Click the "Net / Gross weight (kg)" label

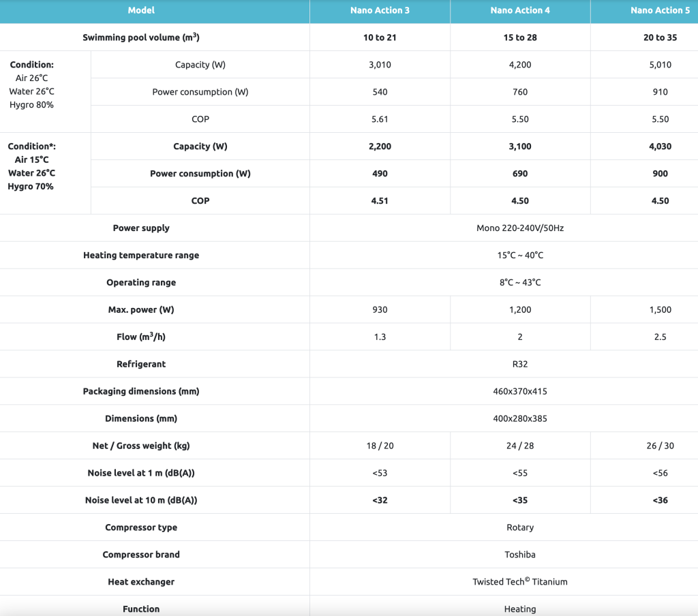[141, 446]
